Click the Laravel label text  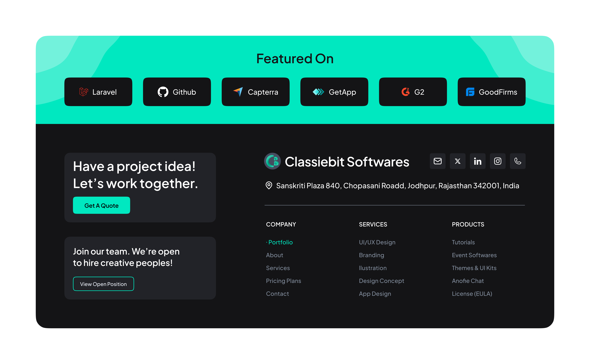105,92
